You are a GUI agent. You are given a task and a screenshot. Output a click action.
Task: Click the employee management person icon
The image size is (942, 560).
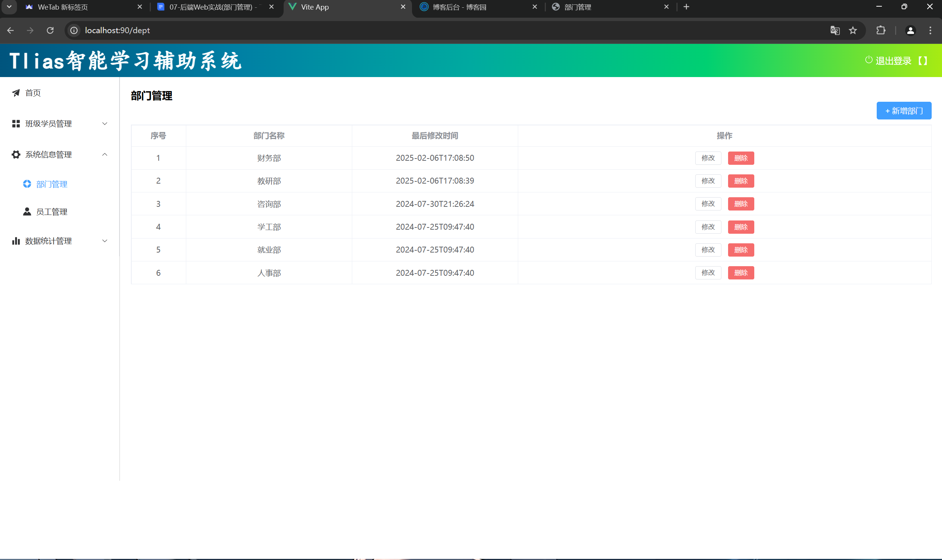[27, 212]
